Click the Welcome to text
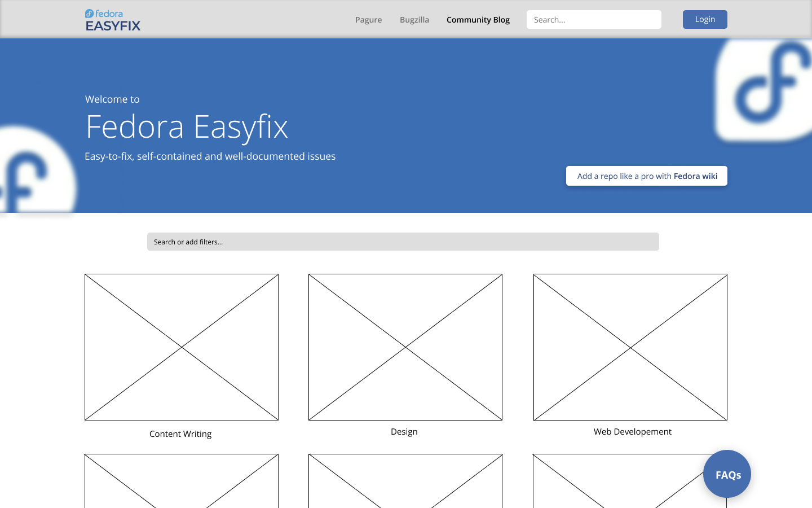 click(x=112, y=99)
